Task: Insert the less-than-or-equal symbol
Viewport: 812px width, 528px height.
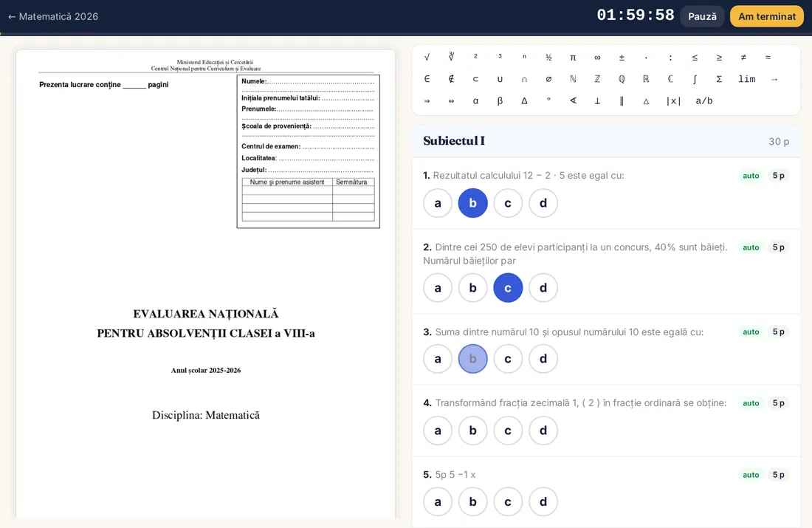Action: [695, 57]
